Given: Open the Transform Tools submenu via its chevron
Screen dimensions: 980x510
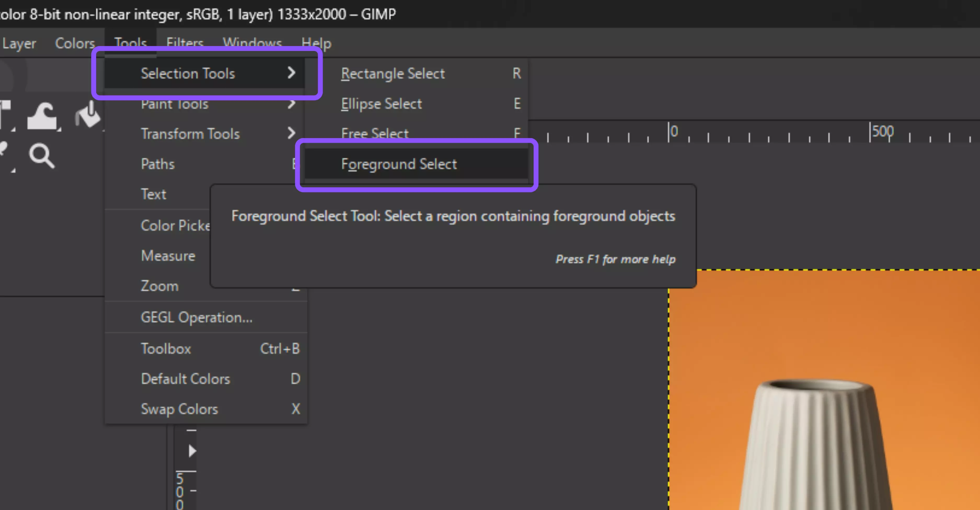Looking at the screenshot, I should point(292,133).
